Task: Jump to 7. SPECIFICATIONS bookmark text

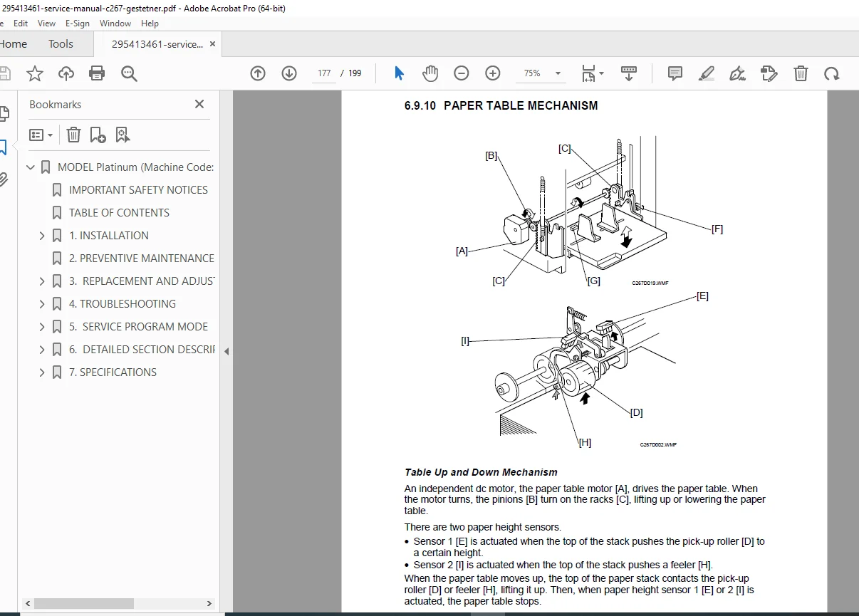Action: tap(113, 372)
